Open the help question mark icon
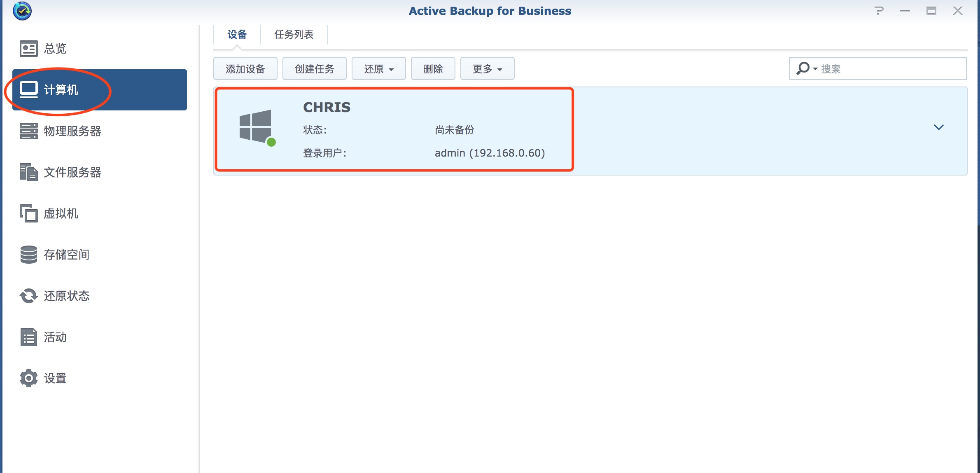This screenshot has width=980, height=473. [x=879, y=11]
